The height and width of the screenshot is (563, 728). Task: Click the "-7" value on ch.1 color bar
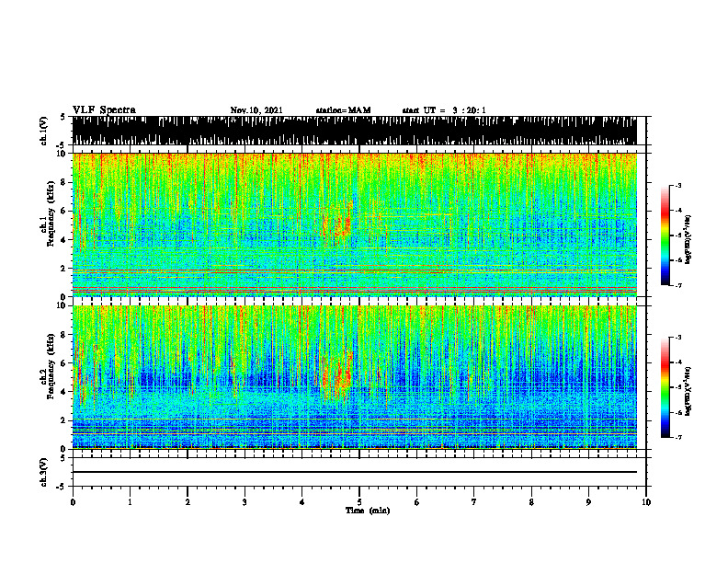(x=678, y=285)
